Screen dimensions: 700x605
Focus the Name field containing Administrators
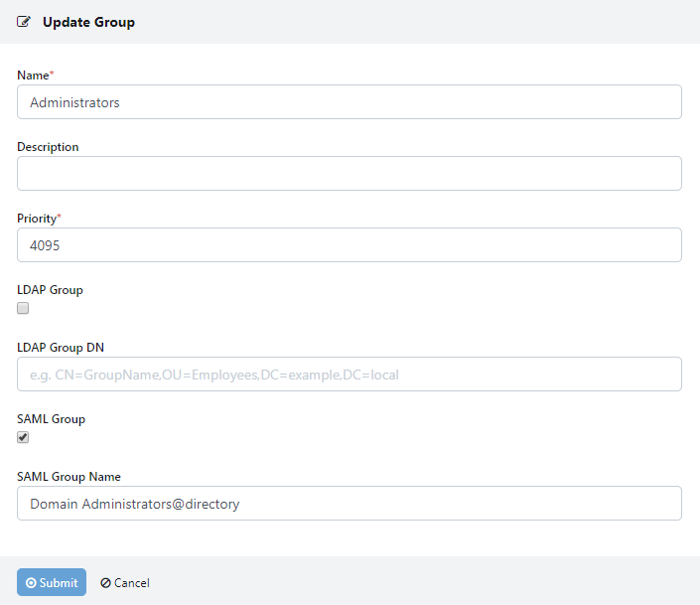tap(350, 102)
